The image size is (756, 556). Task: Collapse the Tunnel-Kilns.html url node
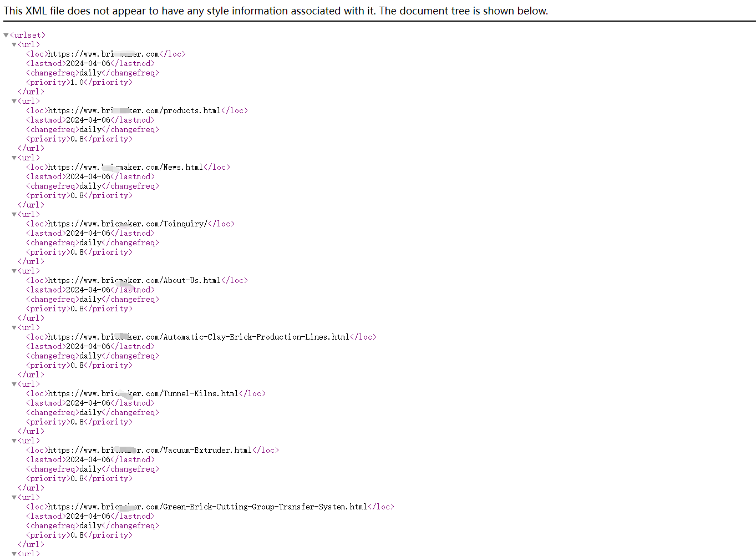14,385
